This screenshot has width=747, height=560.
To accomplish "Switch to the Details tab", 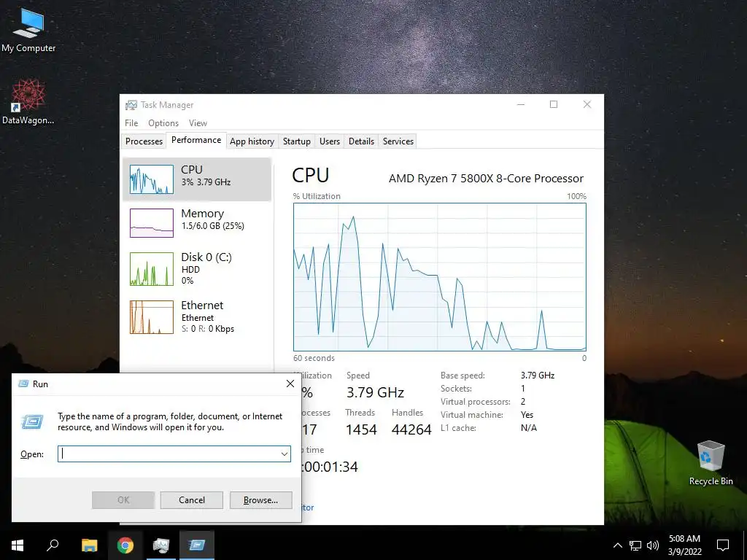I will (x=361, y=141).
